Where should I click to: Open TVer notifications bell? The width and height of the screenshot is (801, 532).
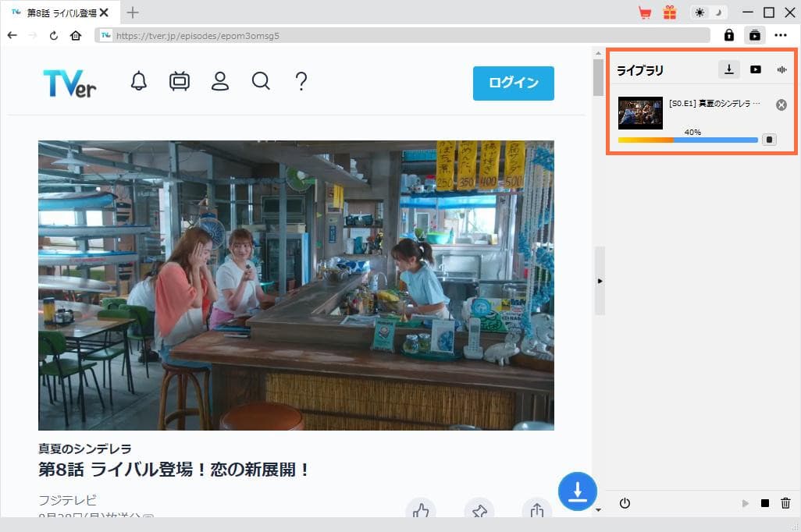pos(139,81)
